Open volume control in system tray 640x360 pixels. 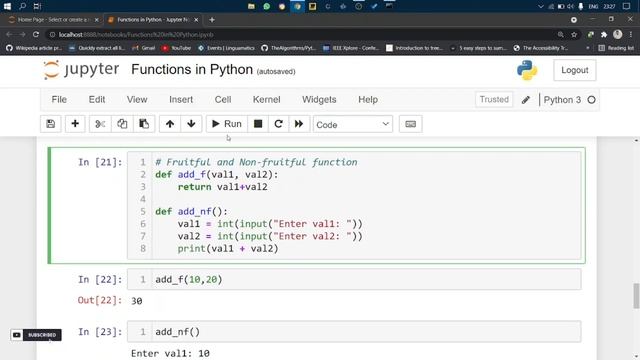pyautogui.click(x=571, y=6)
